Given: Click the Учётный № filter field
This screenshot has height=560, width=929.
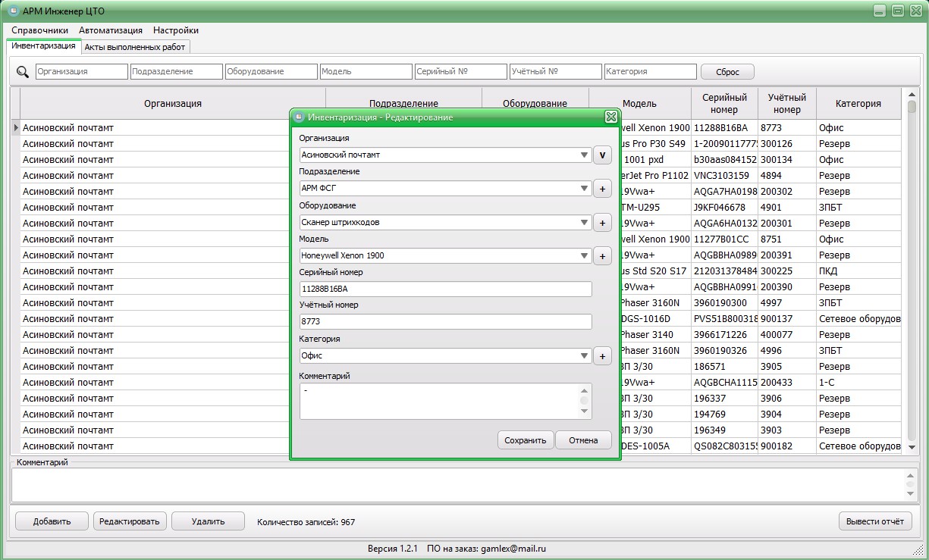Looking at the screenshot, I should tap(556, 71).
